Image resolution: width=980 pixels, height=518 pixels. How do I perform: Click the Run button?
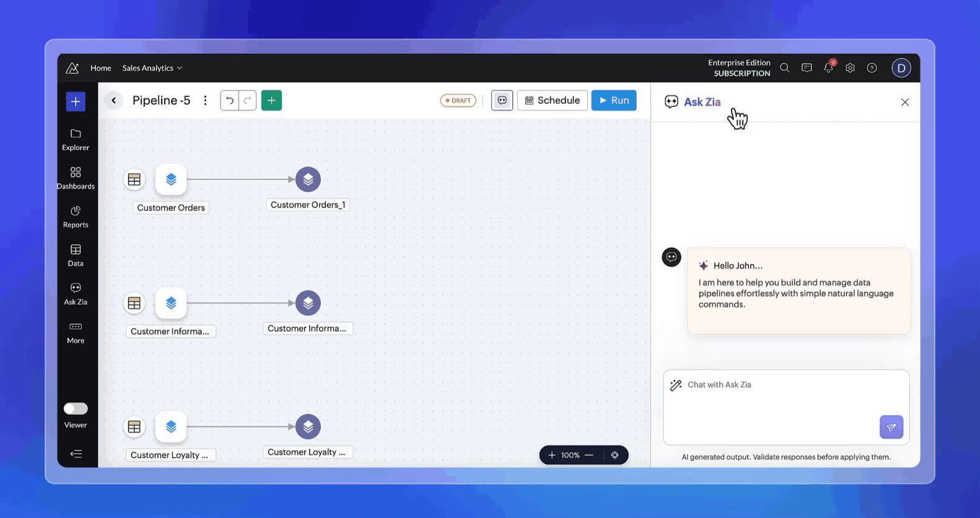tap(613, 100)
